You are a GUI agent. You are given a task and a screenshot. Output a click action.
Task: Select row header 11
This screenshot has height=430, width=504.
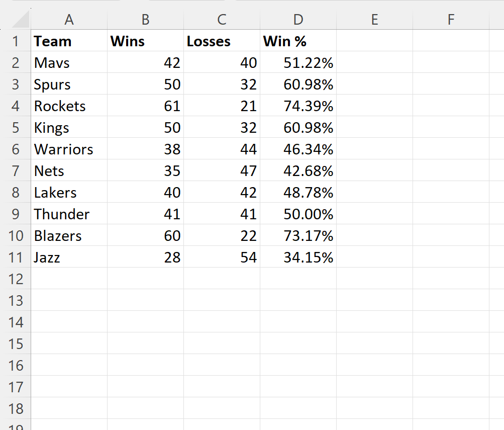tap(16, 257)
